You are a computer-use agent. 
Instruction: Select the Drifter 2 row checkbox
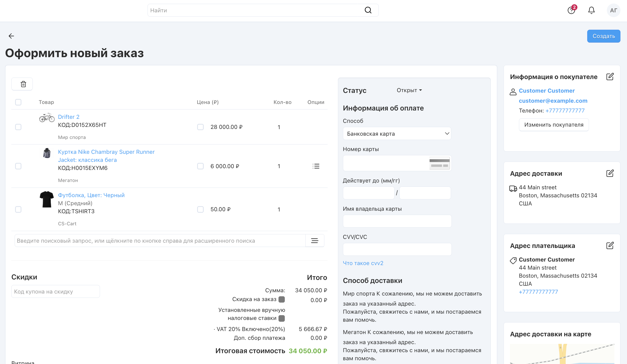[18, 127]
